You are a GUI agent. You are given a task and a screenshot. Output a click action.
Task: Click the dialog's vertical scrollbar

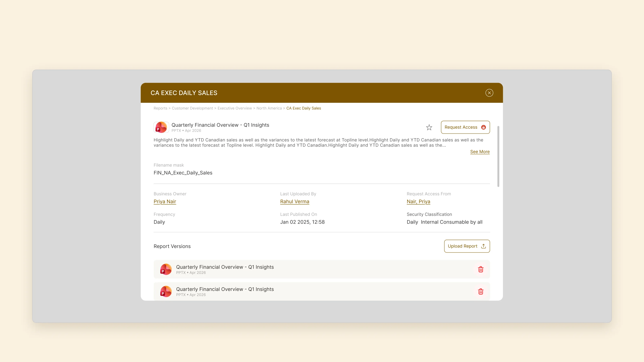(498, 156)
